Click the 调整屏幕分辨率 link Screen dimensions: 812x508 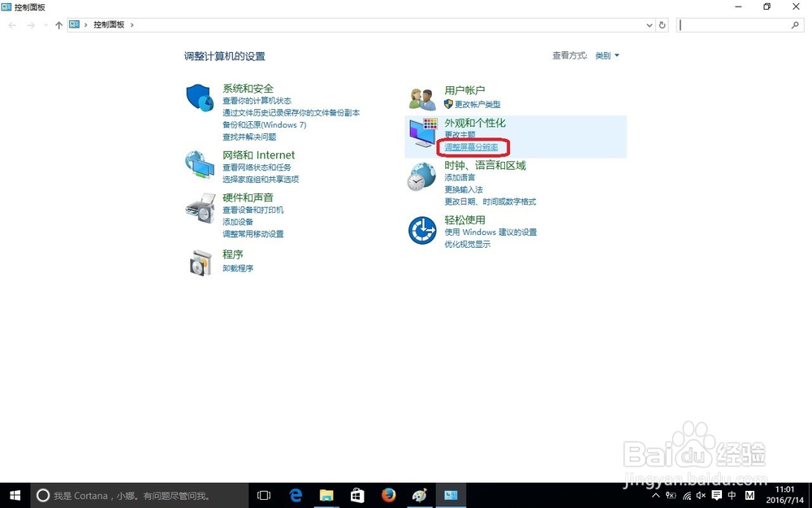(x=472, y=147)
